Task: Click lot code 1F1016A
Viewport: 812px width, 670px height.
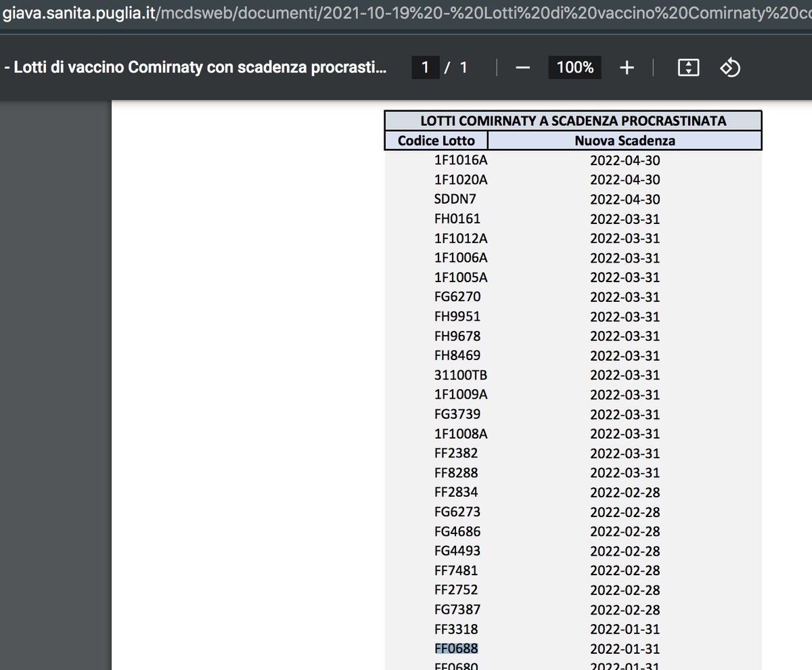Action: (461, 160)
